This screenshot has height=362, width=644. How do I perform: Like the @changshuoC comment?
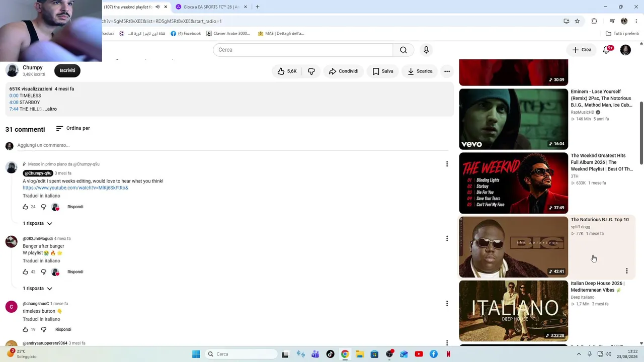tap(26, 329)
